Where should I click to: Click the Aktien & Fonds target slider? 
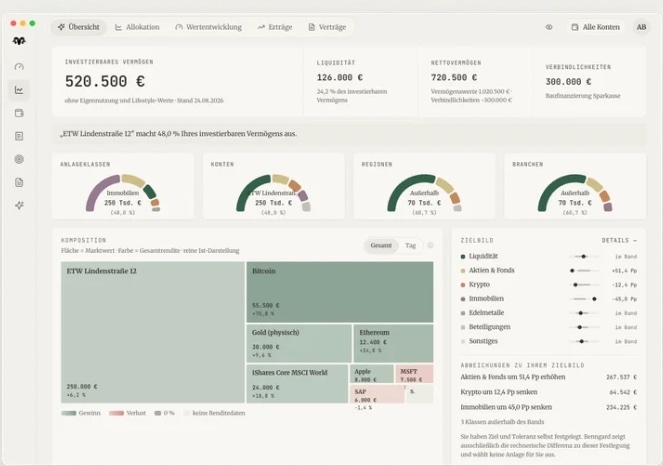pyautogui.click(x=584, y=271)
